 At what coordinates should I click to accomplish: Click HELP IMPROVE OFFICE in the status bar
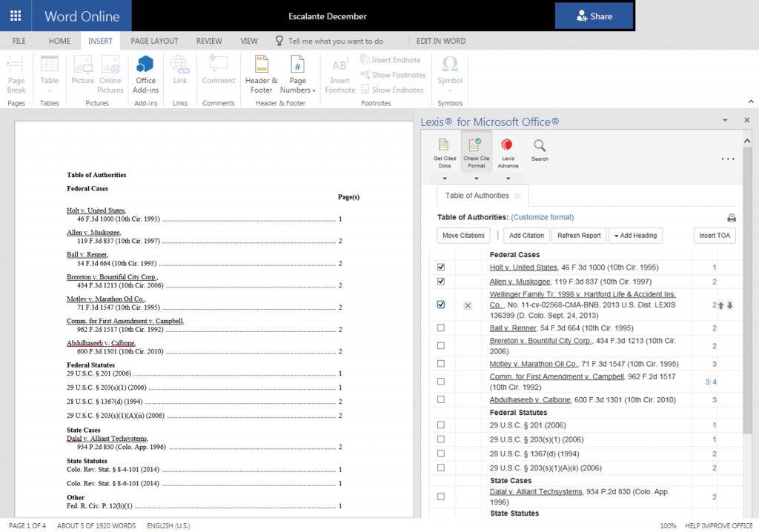(x=719, y=526)
